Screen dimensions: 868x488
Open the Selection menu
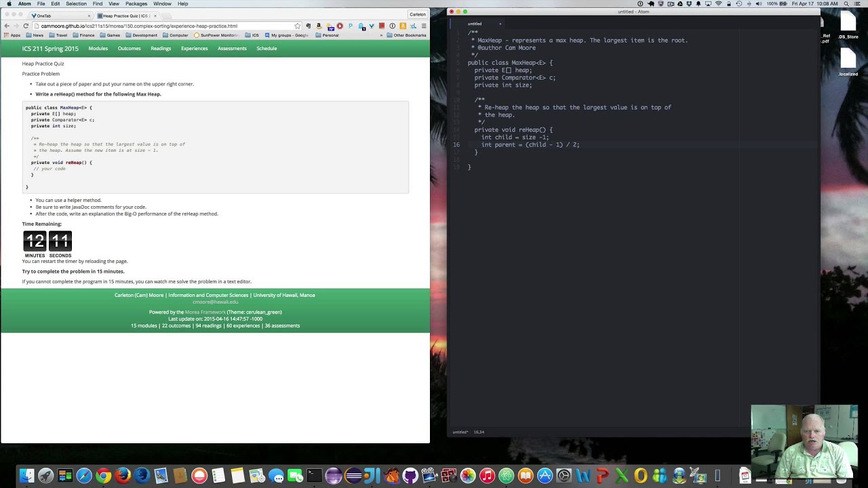point(76,4)
